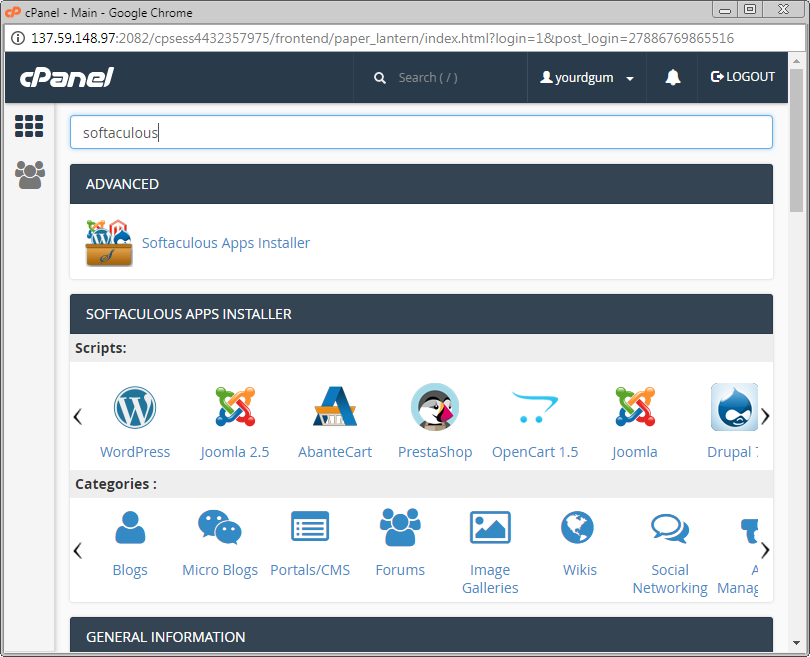The height and width of the screenshot is (657, 810).
Task: Collapse the Advanced section header
Action: coord(421,184)
